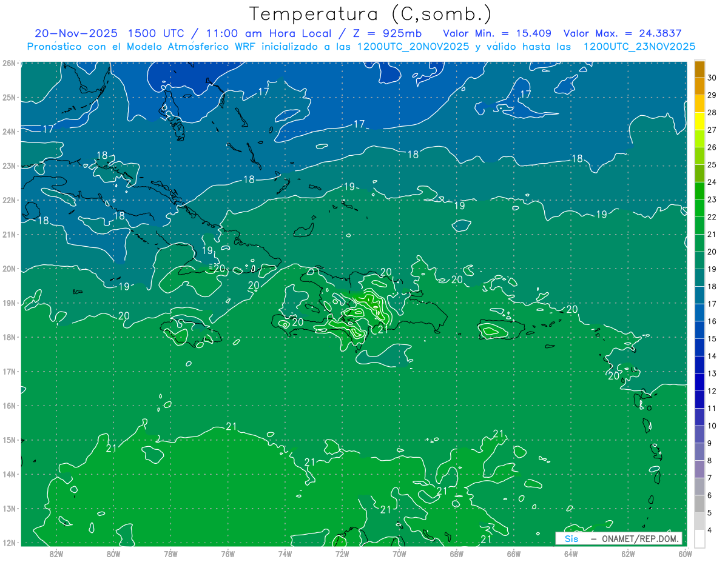Click the color scale label '4'
This screenshot has height=562, width=728.
point(709,530)
